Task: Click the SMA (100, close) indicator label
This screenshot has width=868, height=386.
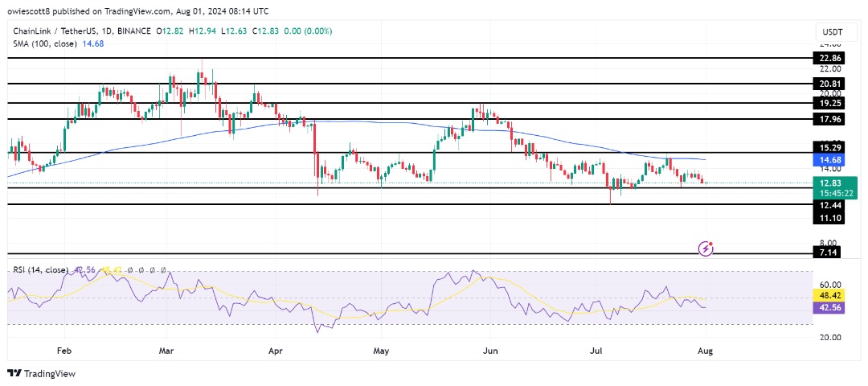Action: pyautogui.click(x=43, y=43)
